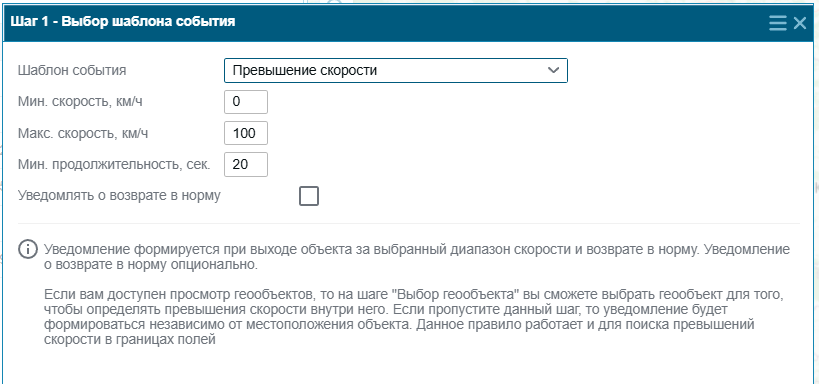819x384 pixels.
Task: Focus the Мин. продолжительность field showing 20
Action: tap(246, 165)
